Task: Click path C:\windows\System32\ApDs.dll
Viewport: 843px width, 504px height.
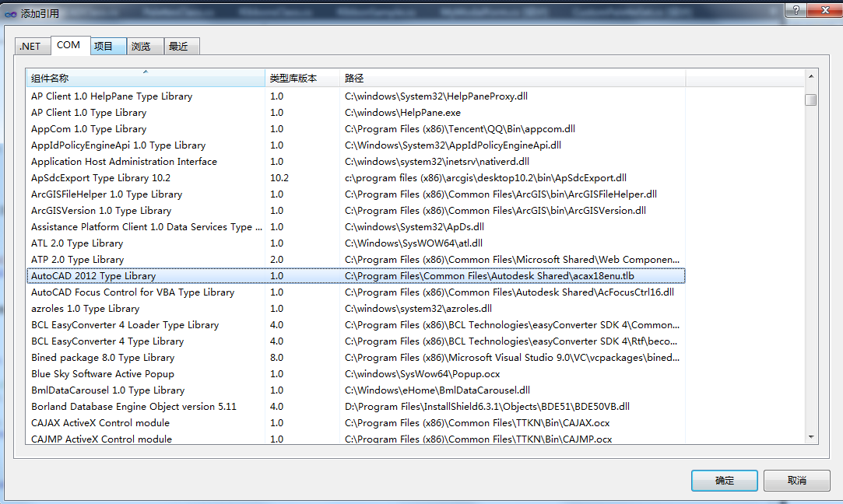Action: pos(414,227)
